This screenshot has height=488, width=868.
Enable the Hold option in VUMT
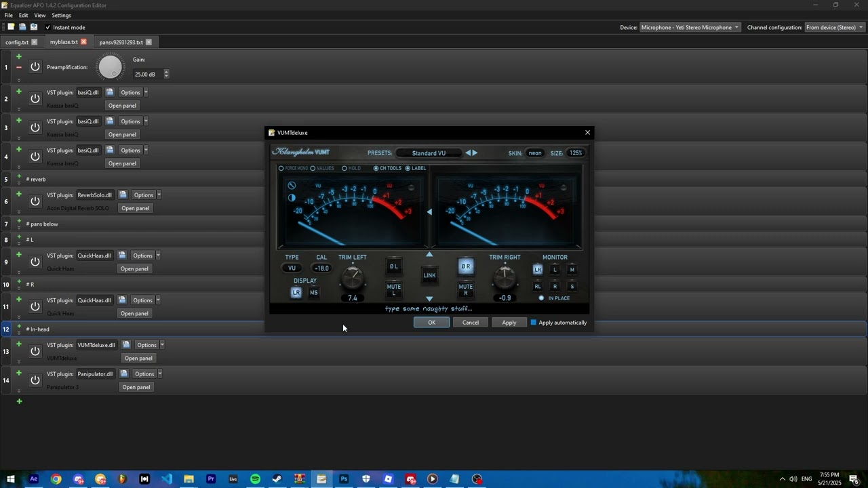tap(351, 168)
